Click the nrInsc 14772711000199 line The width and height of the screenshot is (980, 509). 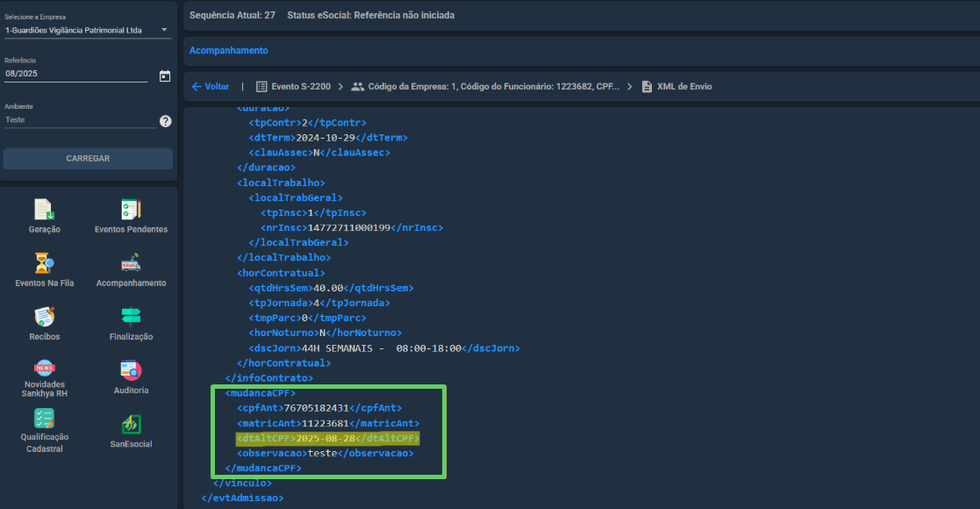[x=352, y=227]
